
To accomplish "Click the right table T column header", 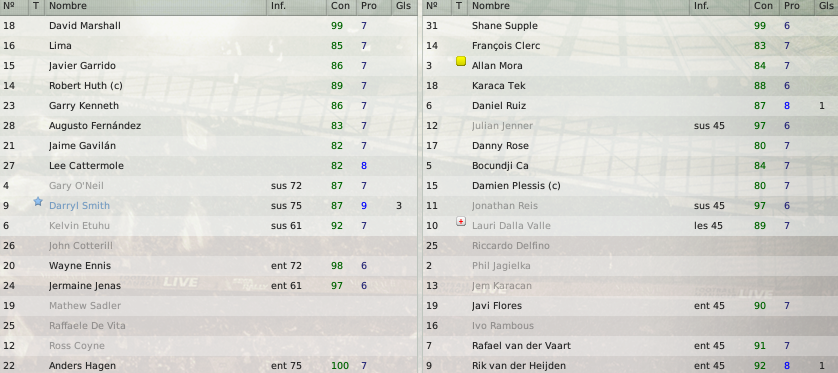I will (x=459, y=6).
